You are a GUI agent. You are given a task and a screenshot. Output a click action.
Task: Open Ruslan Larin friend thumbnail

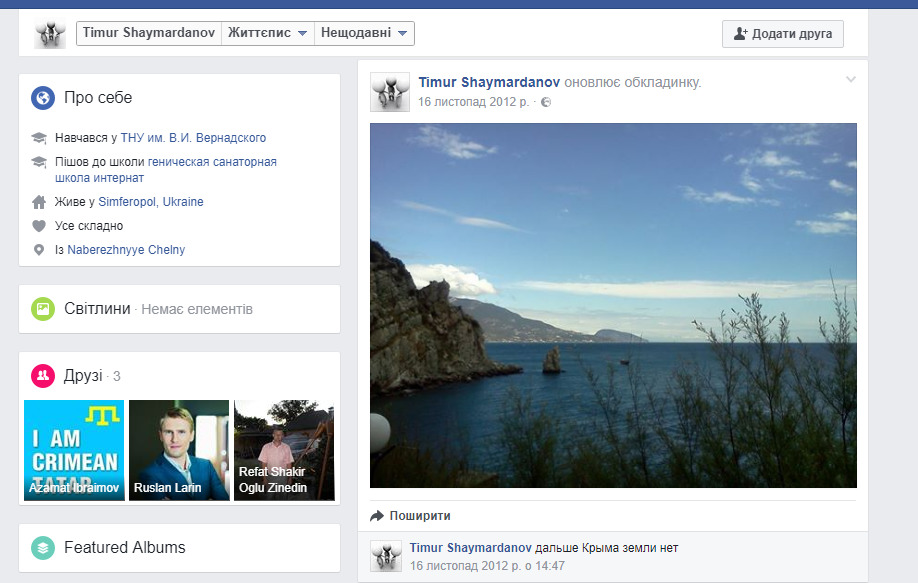[179, 450]
